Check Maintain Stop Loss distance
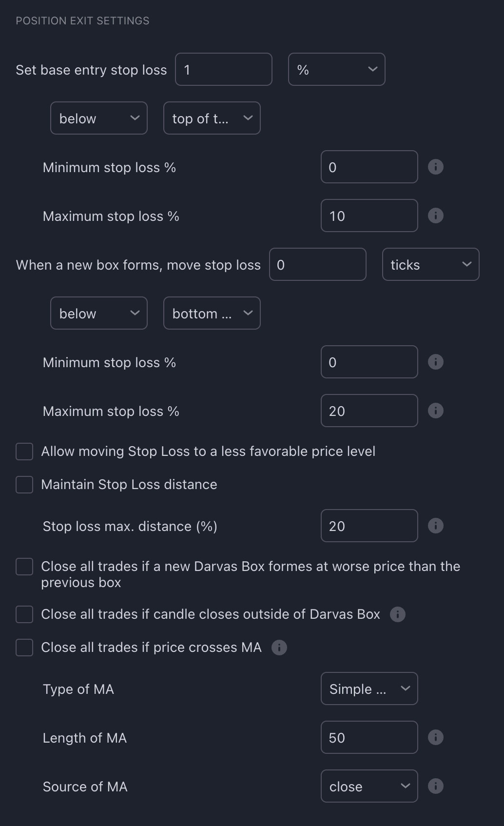Image resolution: width=504 pixels, height=826 pixels. click(x=24, y=484)
